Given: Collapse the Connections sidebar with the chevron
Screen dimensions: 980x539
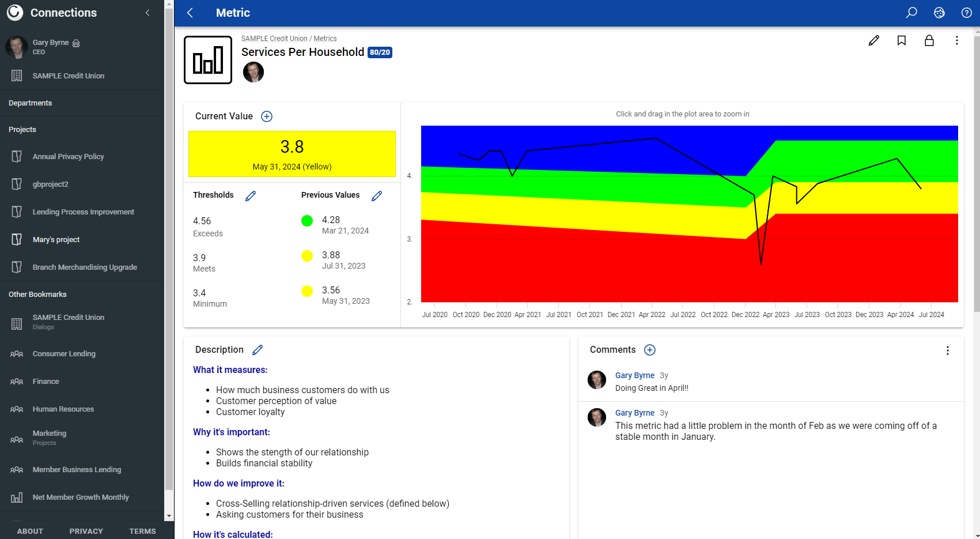Looking at the screenshot, I should [x=147, y=13].
